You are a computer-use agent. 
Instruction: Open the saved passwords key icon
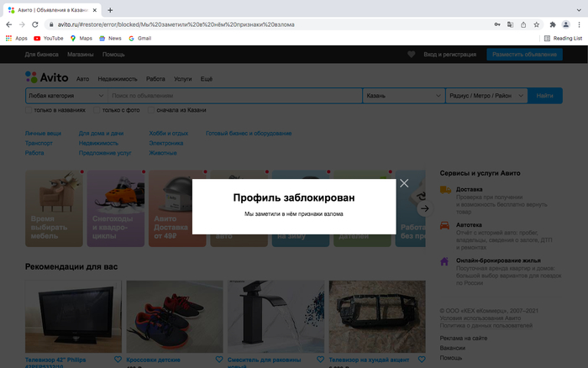497,24
